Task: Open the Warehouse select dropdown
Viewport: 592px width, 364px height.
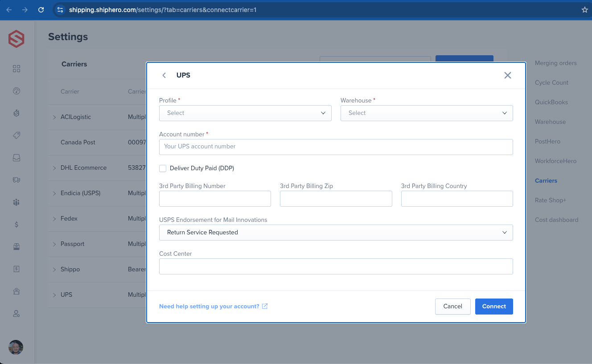Action: tap(427, 113)
